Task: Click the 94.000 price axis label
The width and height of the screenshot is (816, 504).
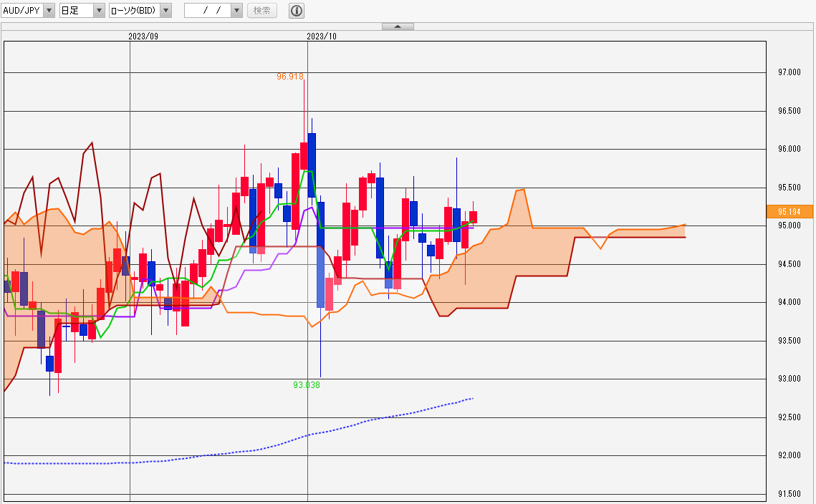Action: point(789,302)
